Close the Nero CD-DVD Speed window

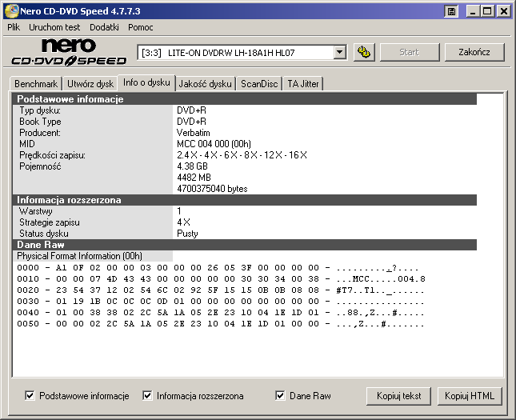click(x=503, y=11)
